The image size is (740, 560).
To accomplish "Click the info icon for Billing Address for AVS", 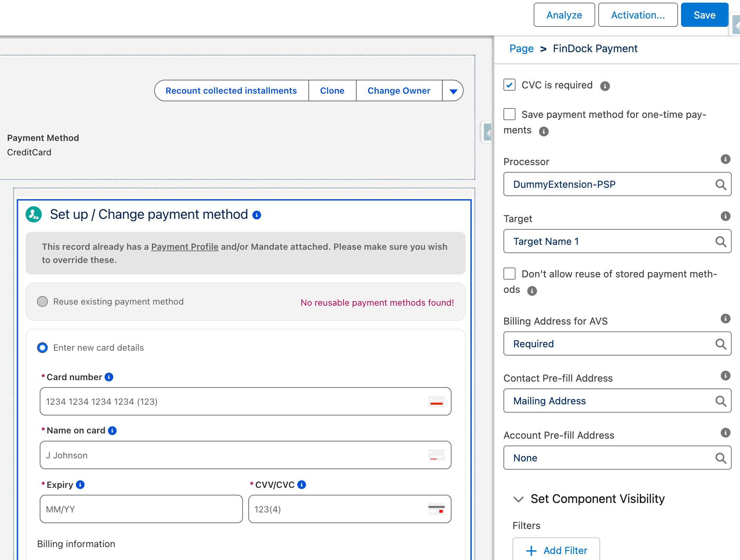I will (x=726, y=319).
